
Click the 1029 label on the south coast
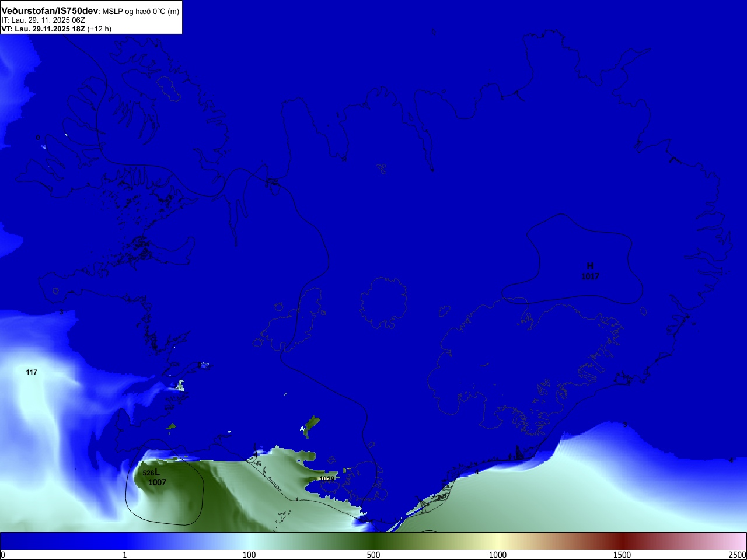[x=327, y=479]
